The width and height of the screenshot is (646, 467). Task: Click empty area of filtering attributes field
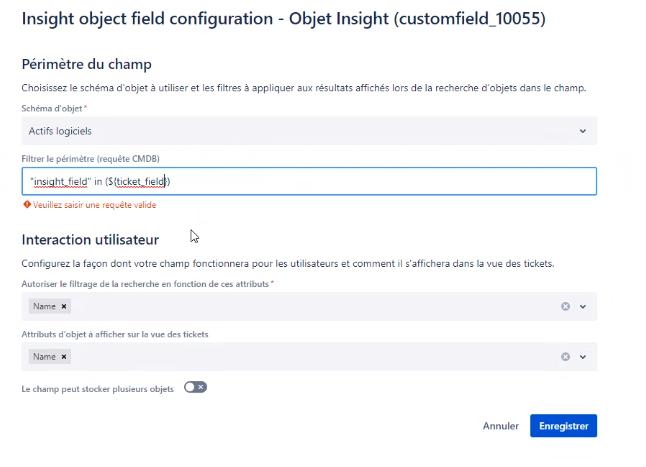[313, 306]
